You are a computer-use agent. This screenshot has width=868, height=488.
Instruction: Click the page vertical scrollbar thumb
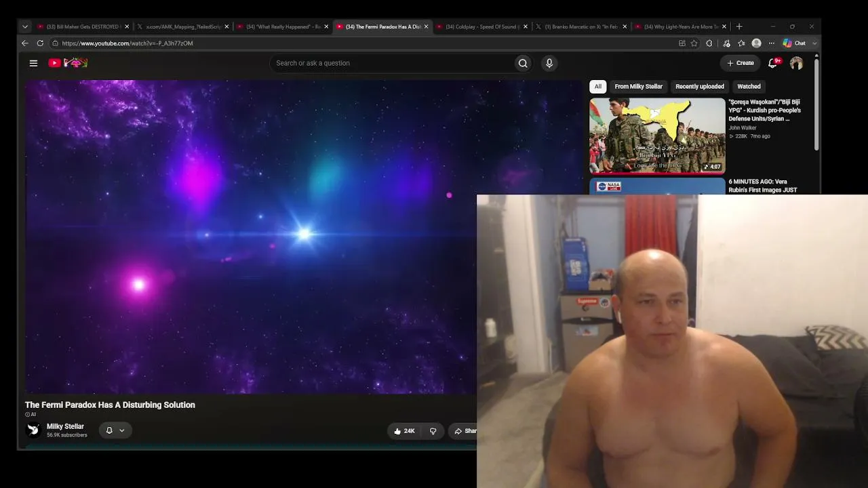(x=816, y=104)
